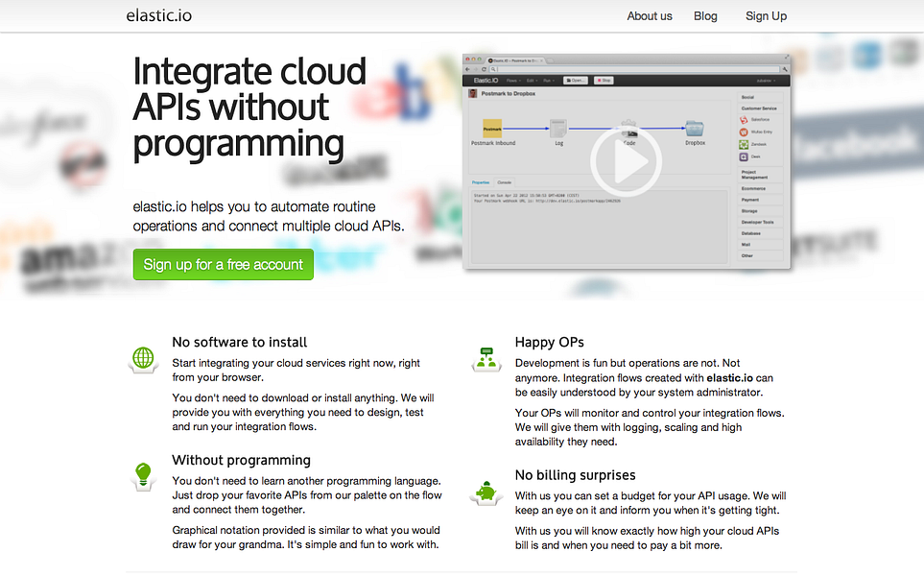Click the back arrow in preview browser
The width and height of the screenshot is (924, 576).
pos(467,69)
